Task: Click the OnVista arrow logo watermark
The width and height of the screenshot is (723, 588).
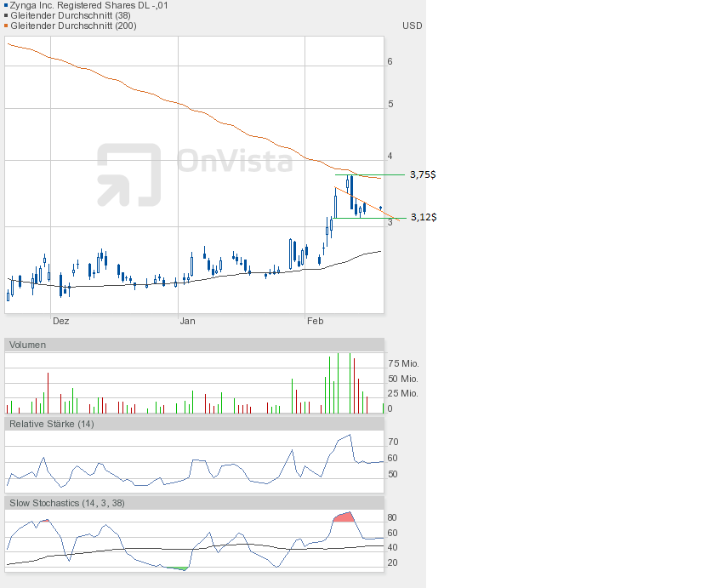Action: (128, 174)
